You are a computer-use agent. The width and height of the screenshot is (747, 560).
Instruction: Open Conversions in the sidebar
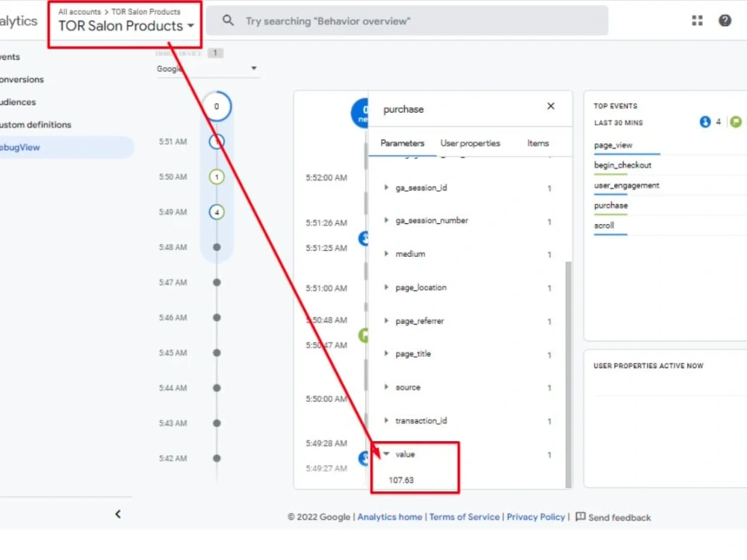pyautogui.click(x=22, y=79)
